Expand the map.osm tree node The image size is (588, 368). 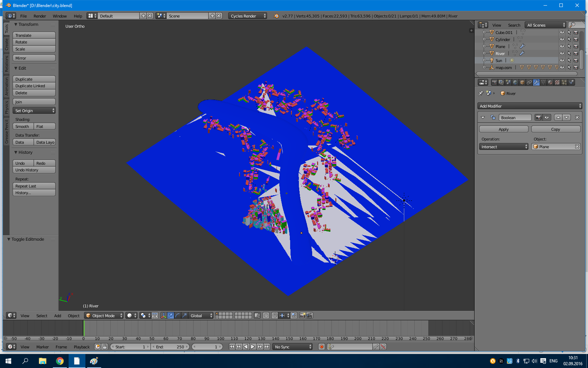[484, 67]
